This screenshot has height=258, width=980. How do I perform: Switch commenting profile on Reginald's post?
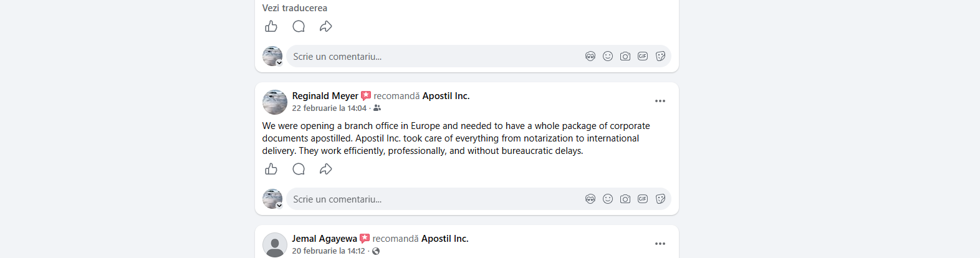(279, 205)
